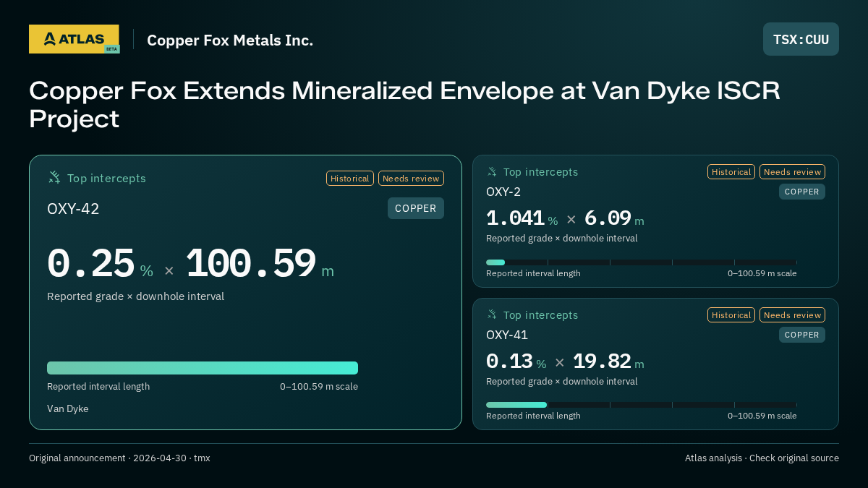Click the OXY-42 interval length bar
The height and width of the screenshot is (488, 868).
click(203, 368)
